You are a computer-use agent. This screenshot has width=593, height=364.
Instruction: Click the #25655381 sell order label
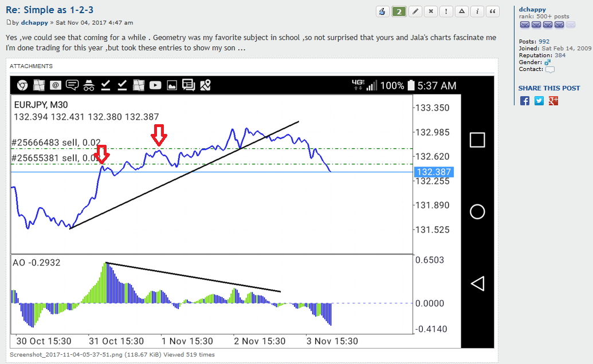click(x=55, y=158)
